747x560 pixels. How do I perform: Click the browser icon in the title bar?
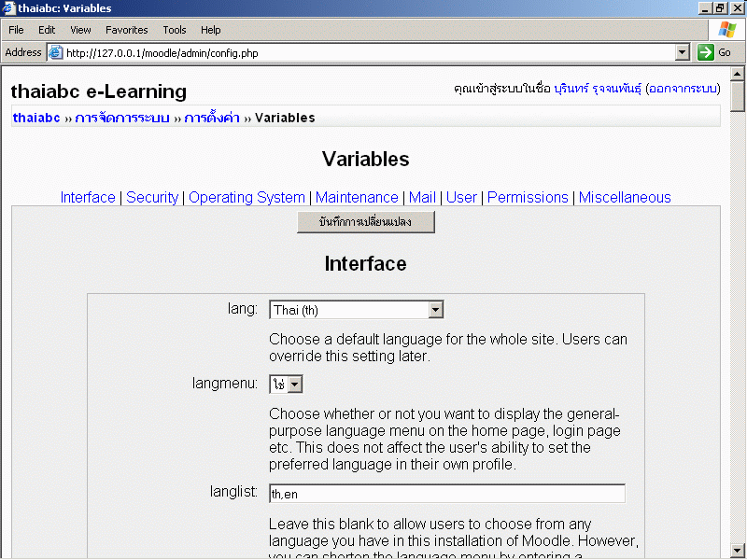point(8,8)
